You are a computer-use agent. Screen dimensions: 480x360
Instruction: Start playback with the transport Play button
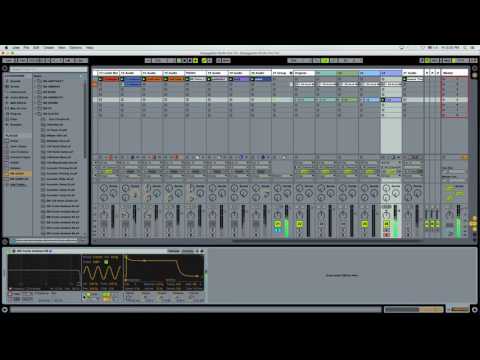point(180,60)
